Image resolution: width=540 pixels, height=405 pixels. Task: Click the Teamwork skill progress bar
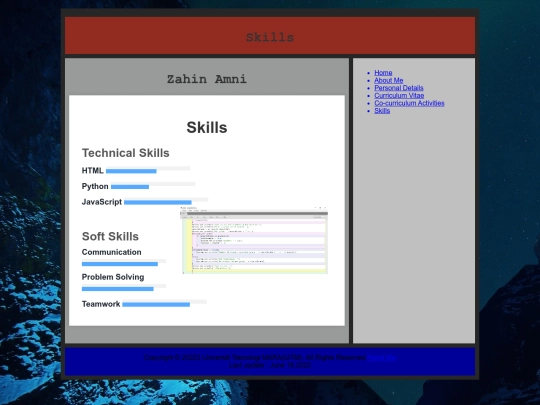[x=164, y=303]
